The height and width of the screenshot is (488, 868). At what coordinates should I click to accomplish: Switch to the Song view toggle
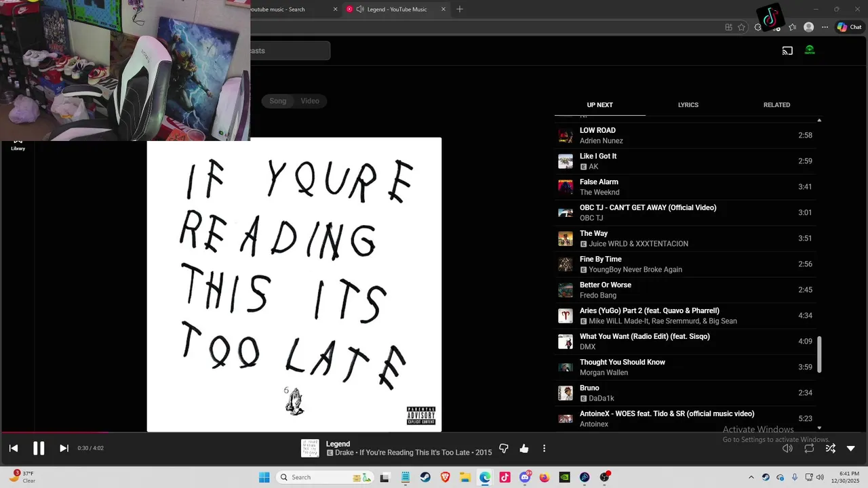278,101
